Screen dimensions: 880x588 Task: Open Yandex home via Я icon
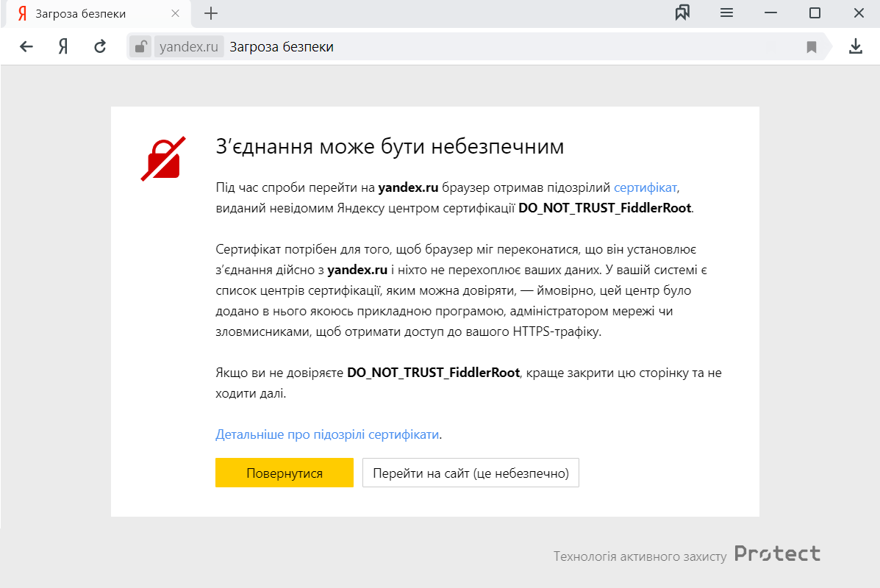(x=63, y=46)
